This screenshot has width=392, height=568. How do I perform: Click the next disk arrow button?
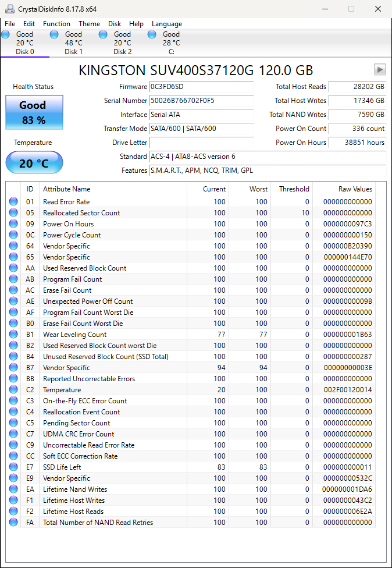tap(380, 70)
